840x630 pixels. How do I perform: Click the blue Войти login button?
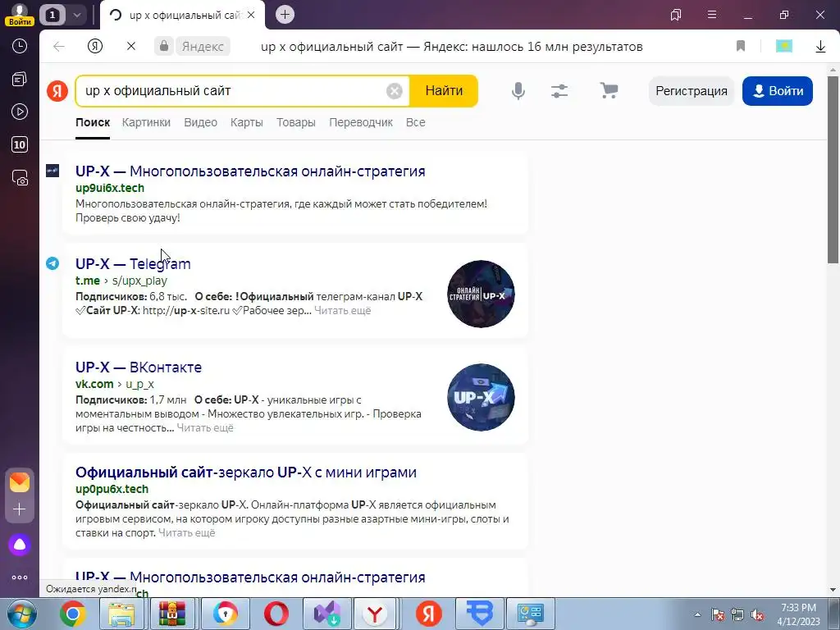click(778, 91)
